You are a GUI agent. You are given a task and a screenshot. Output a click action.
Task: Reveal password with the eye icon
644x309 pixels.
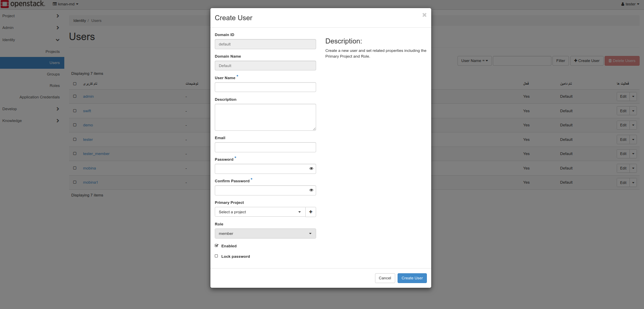click(311, 168)
